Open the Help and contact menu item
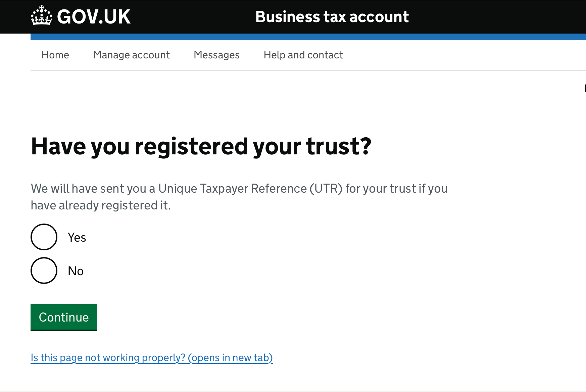The width and height of the screenshot is (586, 392). [x=303, y=55]
